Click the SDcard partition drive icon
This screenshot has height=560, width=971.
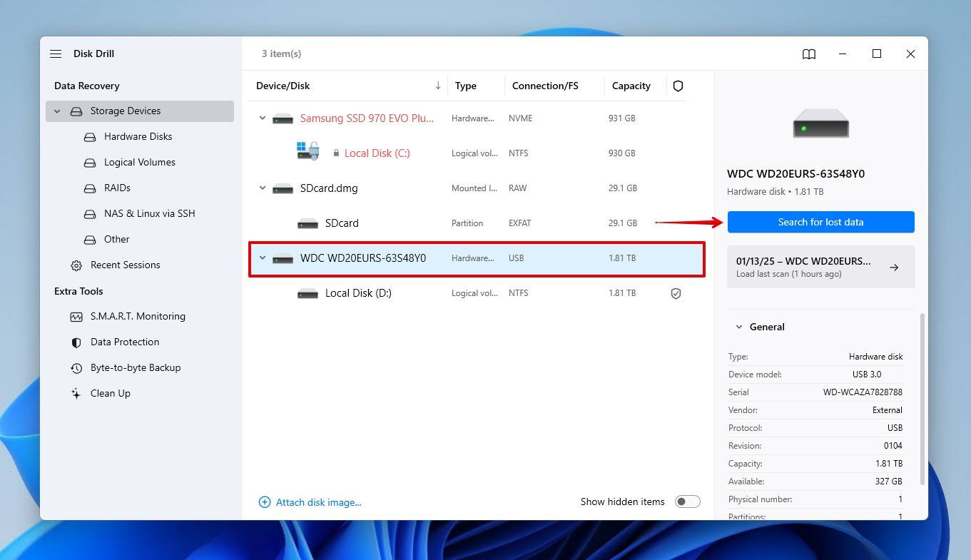[x=307, y=224]
